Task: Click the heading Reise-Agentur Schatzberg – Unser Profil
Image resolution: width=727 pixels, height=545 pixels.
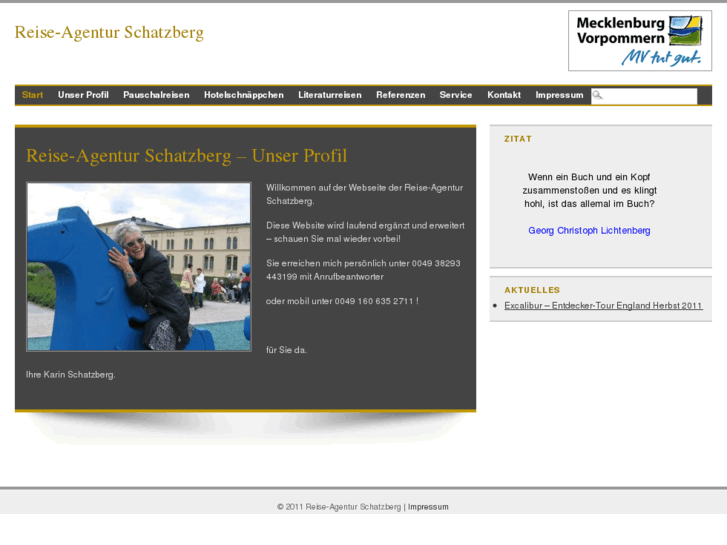Action: [x=186, y=156]
